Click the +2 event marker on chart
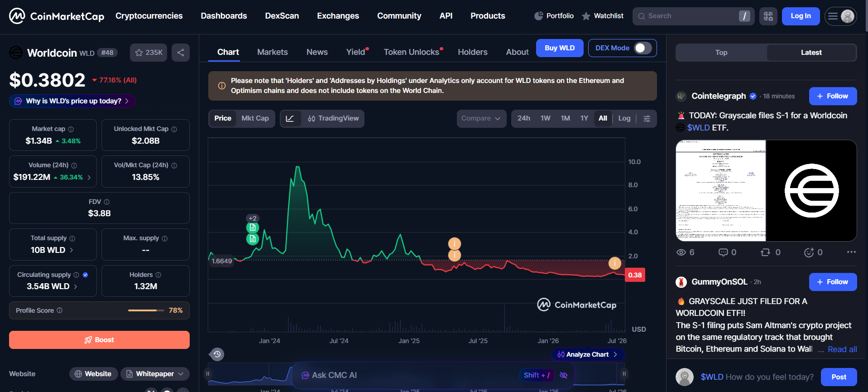The height and width of the screenshot is (392, 868). point(253,218)
